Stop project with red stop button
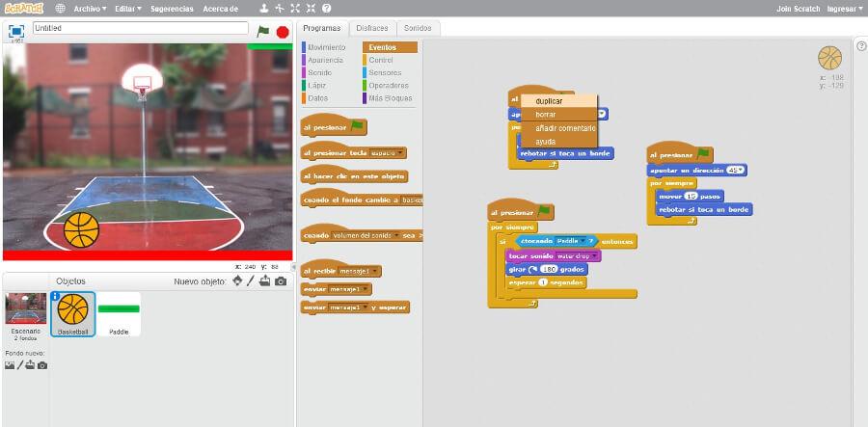Image resolution: width=868 pixels, height=427 pixels. click(x=283, y=32)
